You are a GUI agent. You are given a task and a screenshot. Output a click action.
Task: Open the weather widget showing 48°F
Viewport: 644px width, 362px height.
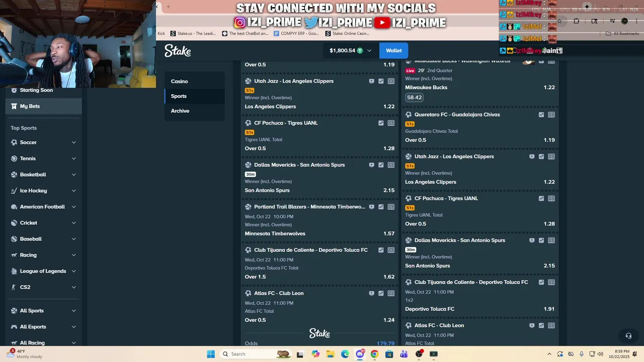coord(25,354)
